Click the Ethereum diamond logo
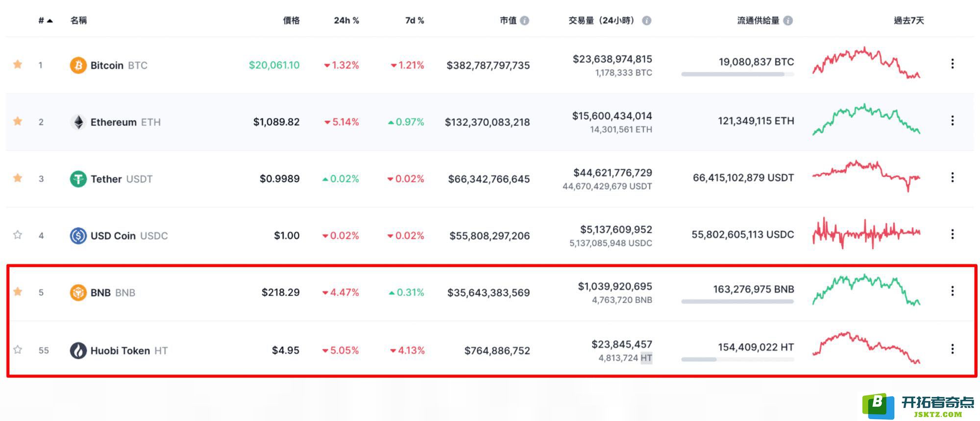 tap(78, 122)
